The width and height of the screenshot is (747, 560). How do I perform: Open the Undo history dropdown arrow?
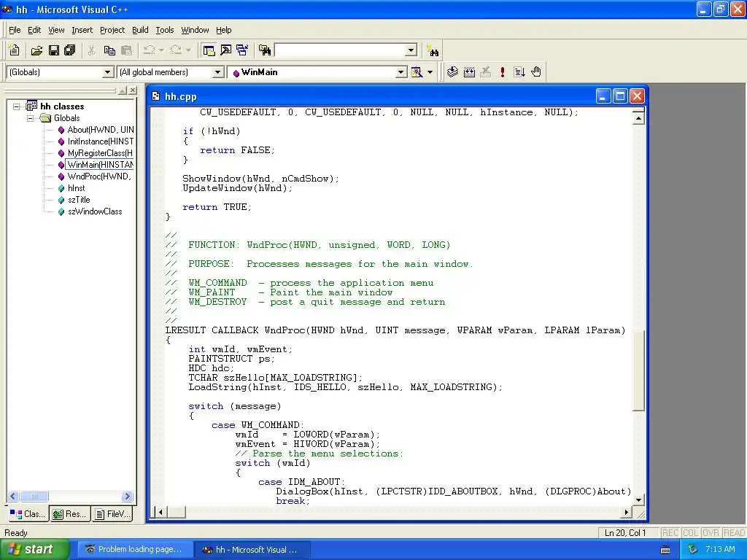pos(161,50)
